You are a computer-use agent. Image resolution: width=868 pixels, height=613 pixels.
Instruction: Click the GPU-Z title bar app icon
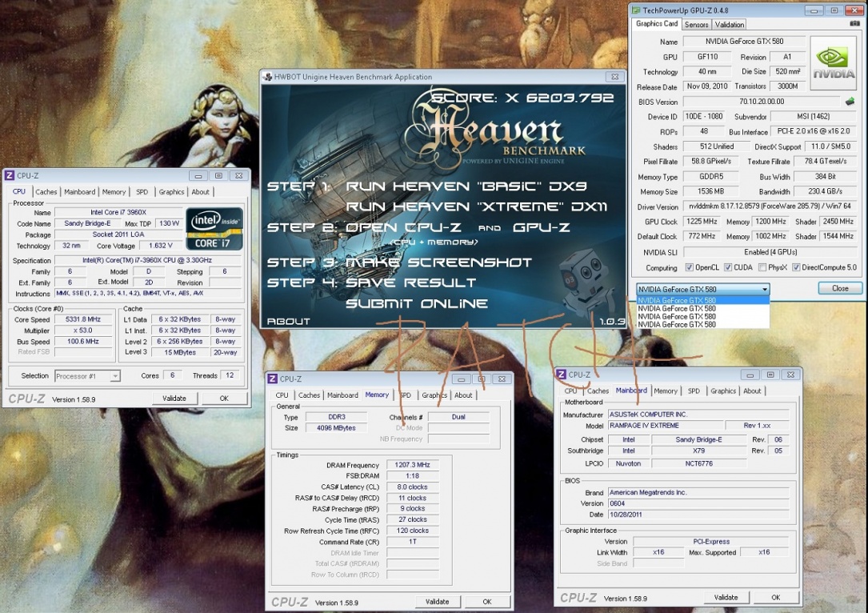[637, 10]
